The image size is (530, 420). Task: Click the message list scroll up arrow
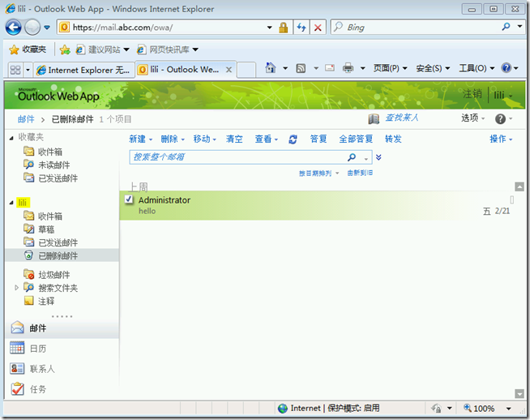519,186
